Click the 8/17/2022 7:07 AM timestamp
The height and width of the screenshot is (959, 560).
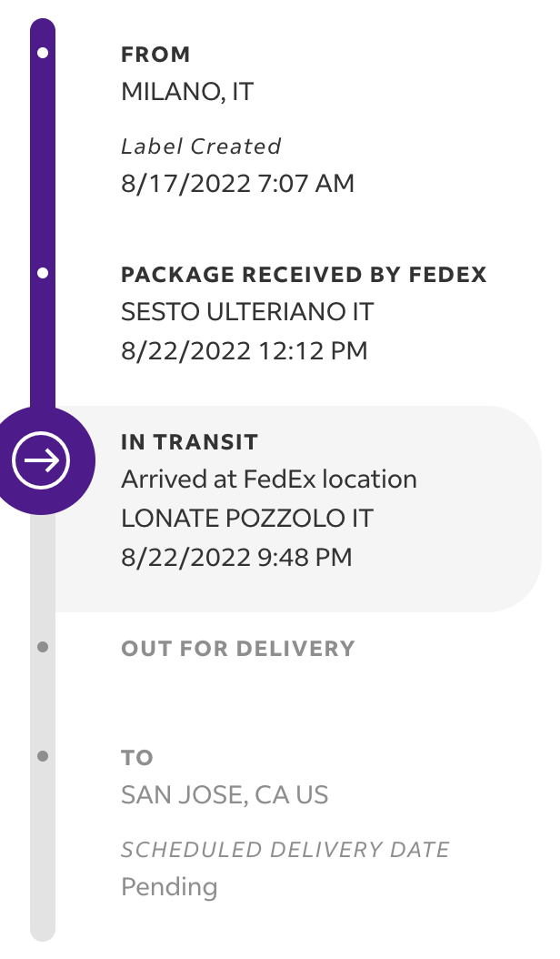click(238, 184)
